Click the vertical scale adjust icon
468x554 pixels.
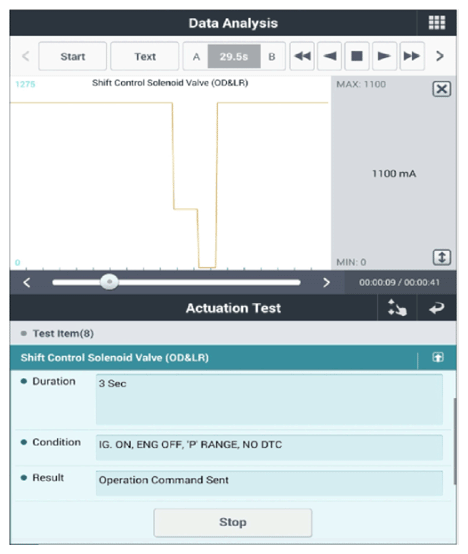click(x=442, y=257)
